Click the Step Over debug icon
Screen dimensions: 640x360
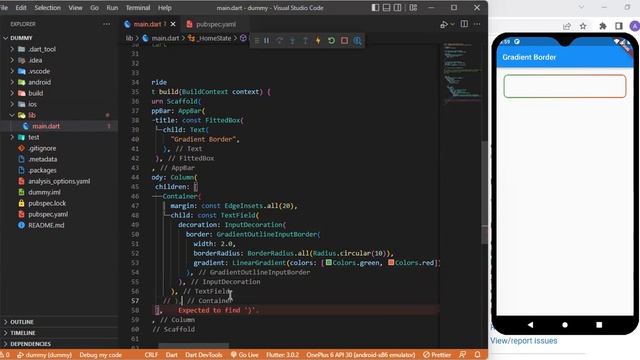point(280,40)
